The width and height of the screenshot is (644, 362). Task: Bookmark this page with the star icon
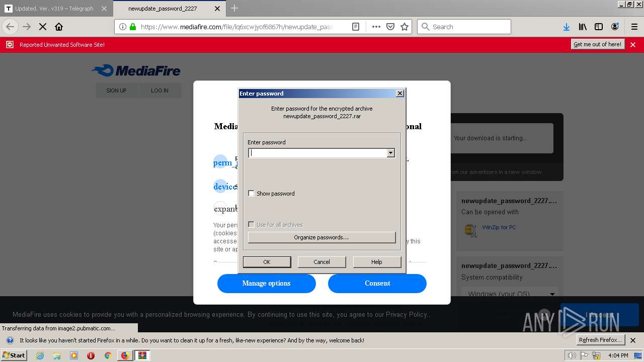click(405, 27)
